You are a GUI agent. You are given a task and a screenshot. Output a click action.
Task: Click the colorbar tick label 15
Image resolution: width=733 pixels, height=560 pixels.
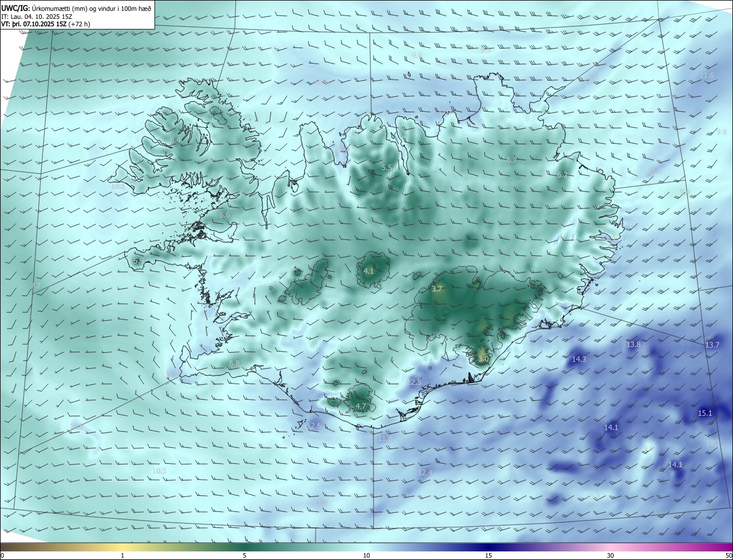488,556
